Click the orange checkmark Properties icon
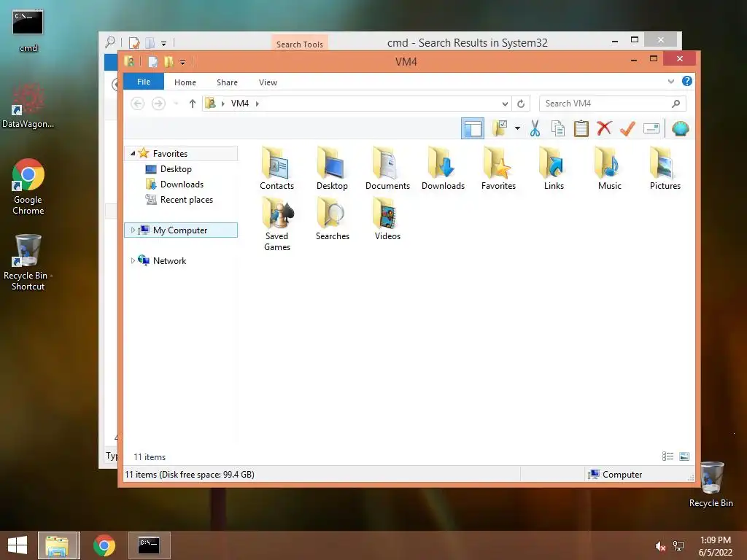Image resolution: width=747 pixels, height=560 pixels. pos(627,128)
